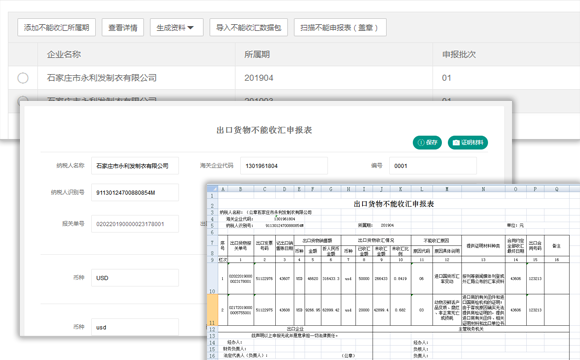
Task: Click 主管税务机关 cell in the spreadsheet
Action: pos(471,329)
